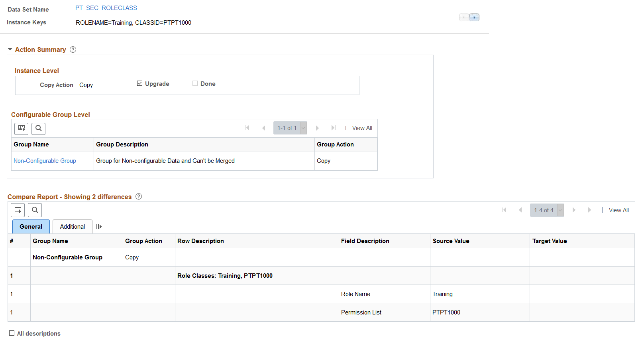Open the Non-Configurable Group link
The height and width of the screenshot is (340, 644).
point(45,161)
